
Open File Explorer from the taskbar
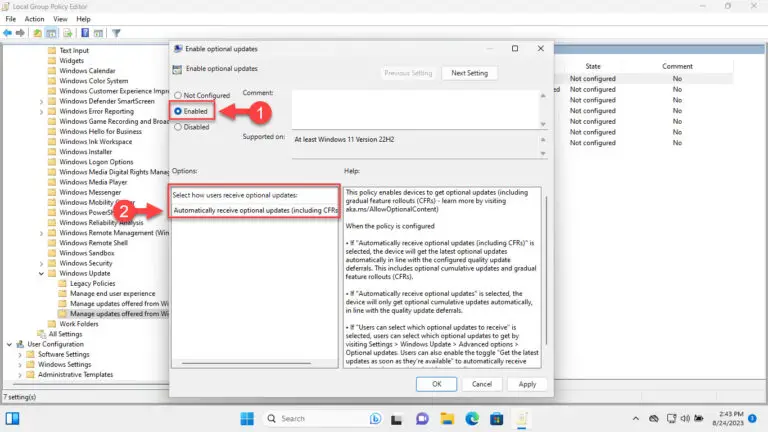(446, 418)
